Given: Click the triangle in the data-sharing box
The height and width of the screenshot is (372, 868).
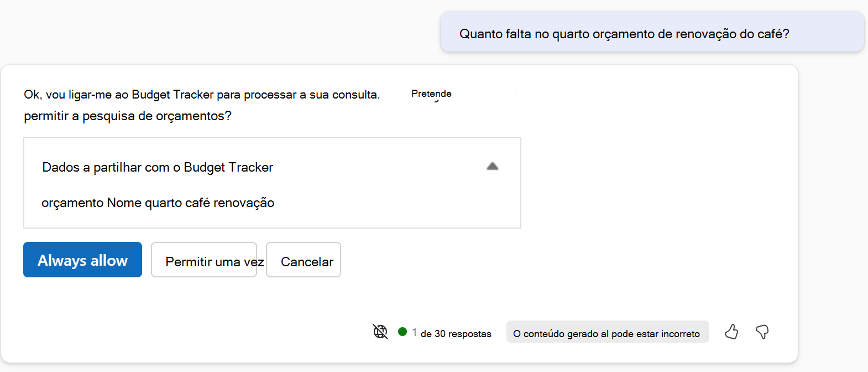Looking at the screenshot, I should coord(491,166).
